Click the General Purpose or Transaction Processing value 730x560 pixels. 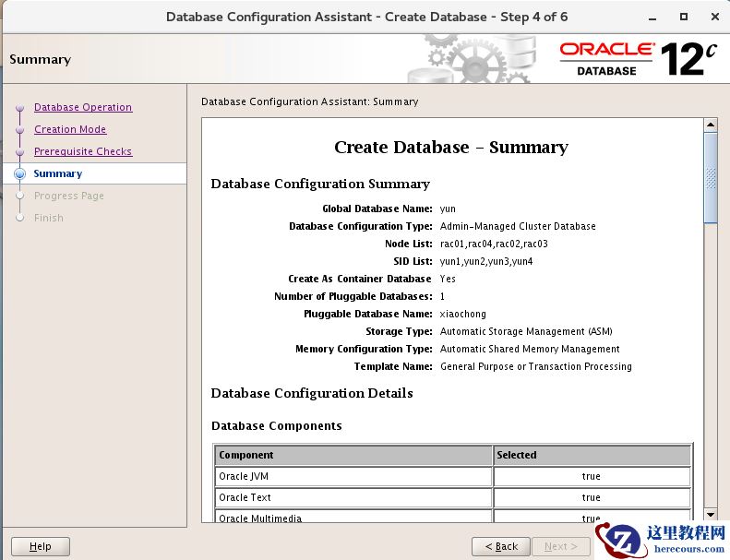(x=536, y=367)
